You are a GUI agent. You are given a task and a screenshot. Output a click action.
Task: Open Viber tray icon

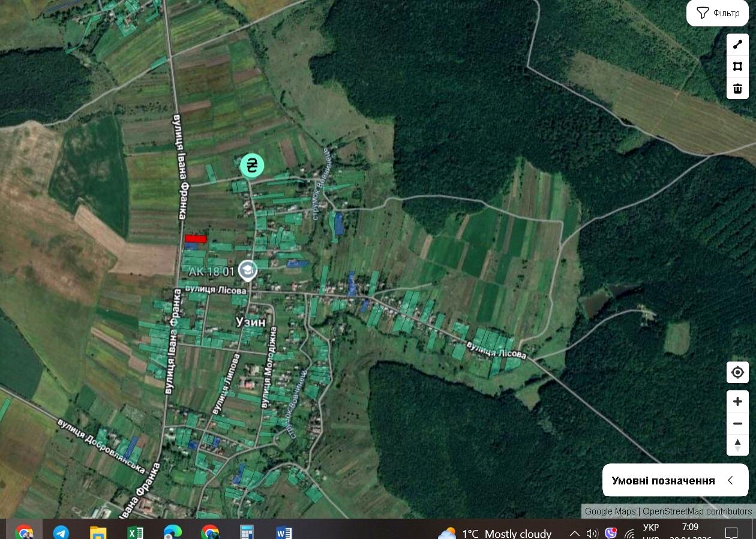point(611,533)
